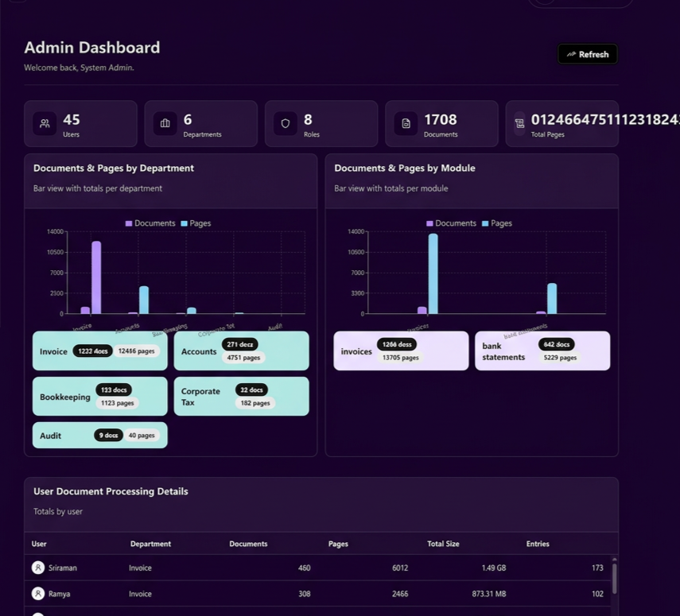Click the bank statements module card
Viewport: 680px width, 616px height.
point(542,351)
